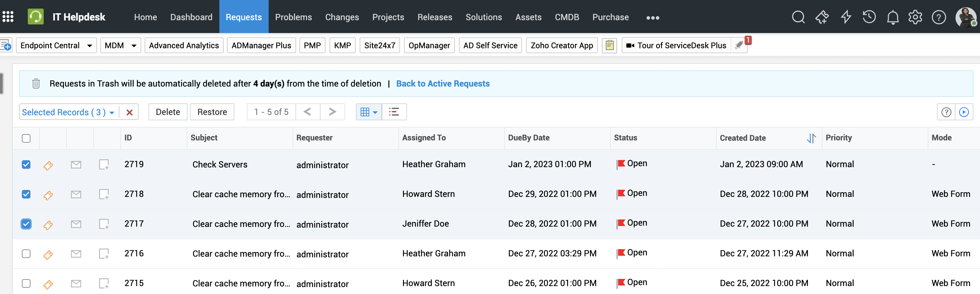Open the clipboard notes icon in toolbar
980x294 pixels.
[x=609, y=46]
